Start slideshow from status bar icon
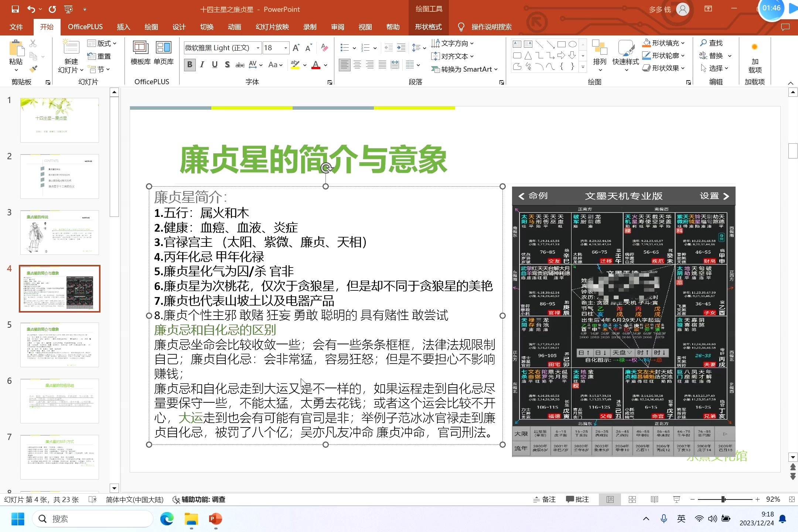 [x=676, y=499]
